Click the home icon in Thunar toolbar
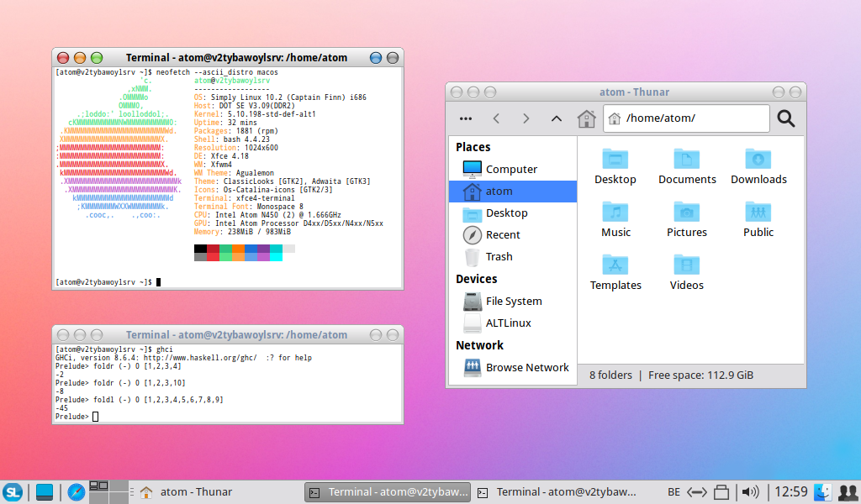The image size is (861, 504). (586, 118)
